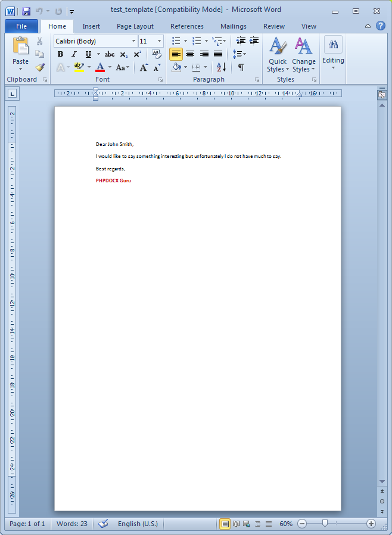This screenshot has width=392, height=535.
Task: Click the Sort A-Z icon
Action: [x=222, y=67]
